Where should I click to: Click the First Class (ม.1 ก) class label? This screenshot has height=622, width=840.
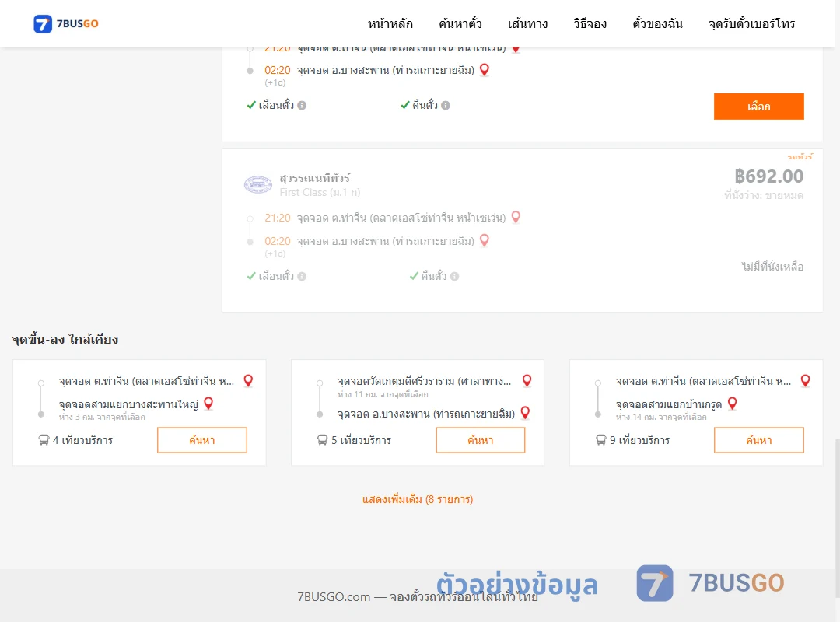point(320,192)
